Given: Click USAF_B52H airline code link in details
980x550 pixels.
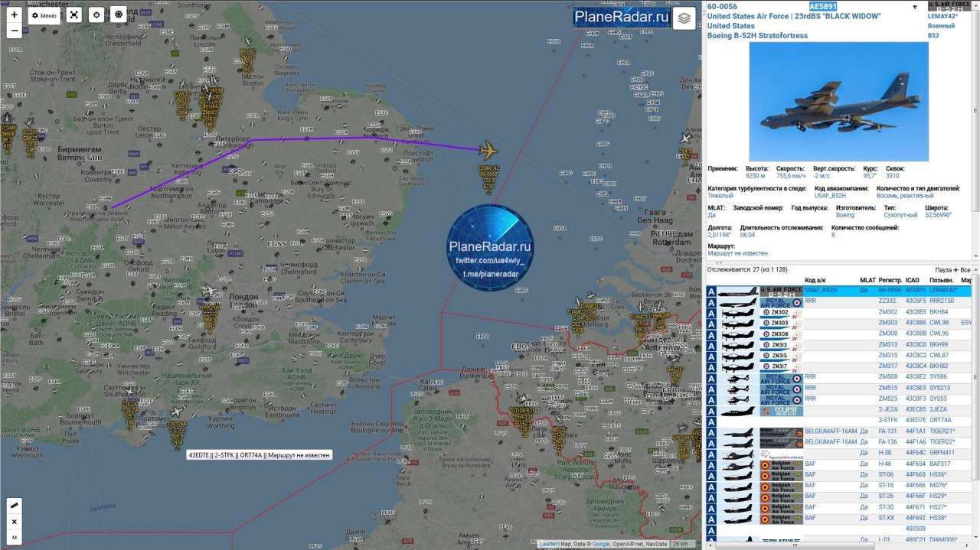Looking at the screenshot, I should 830,196.
